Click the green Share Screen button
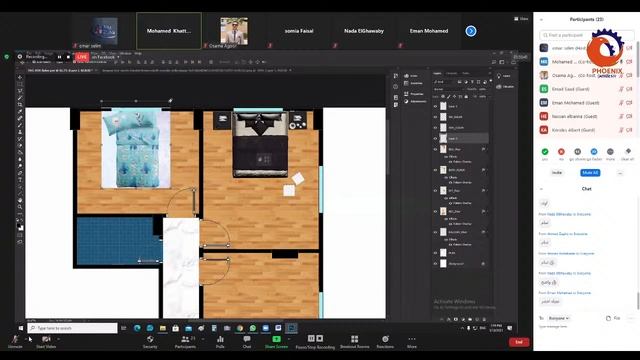Viewport: 640px width, 360px height. tap(276, 342)
